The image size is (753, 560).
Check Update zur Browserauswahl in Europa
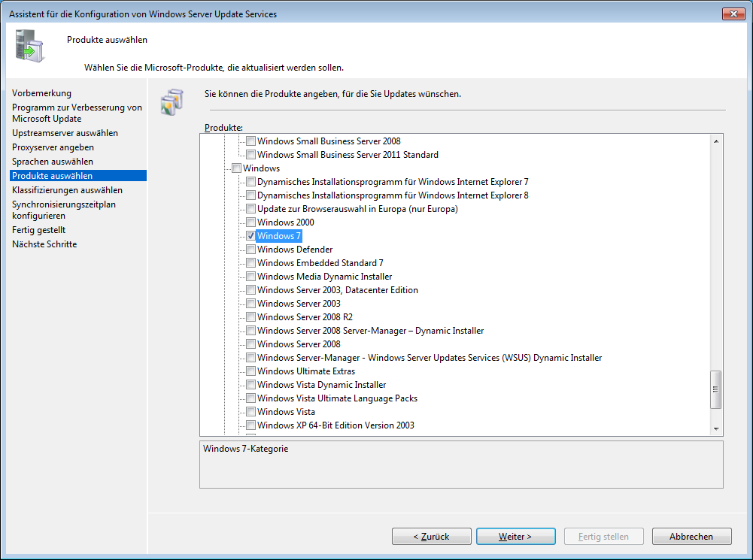(x=250, y=209)
